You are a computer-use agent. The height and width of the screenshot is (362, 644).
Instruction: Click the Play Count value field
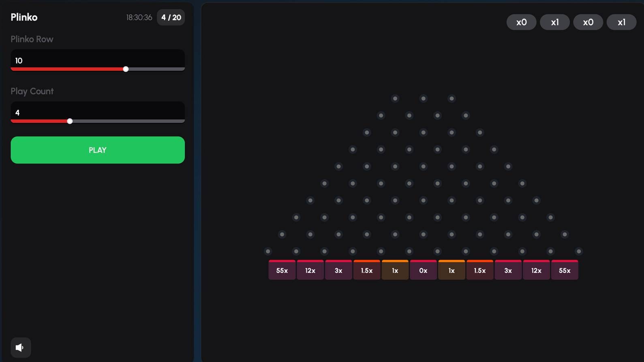pos(97,112)
